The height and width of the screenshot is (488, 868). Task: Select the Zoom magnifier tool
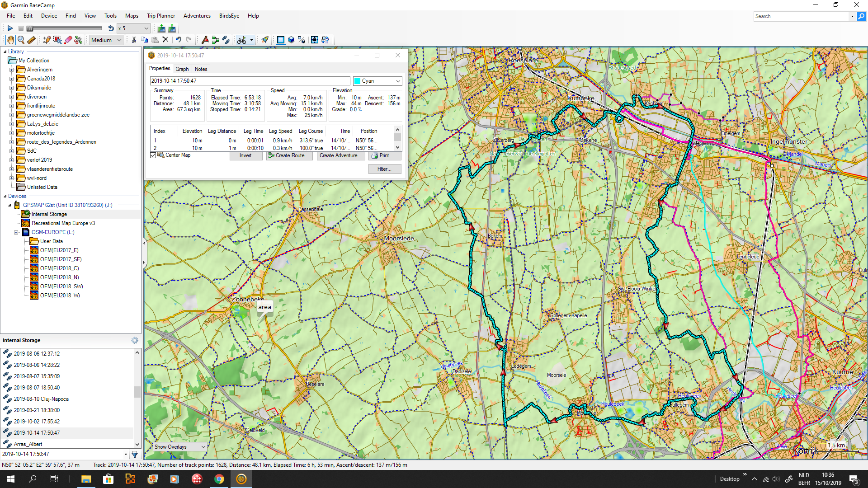tap(21, 40)
